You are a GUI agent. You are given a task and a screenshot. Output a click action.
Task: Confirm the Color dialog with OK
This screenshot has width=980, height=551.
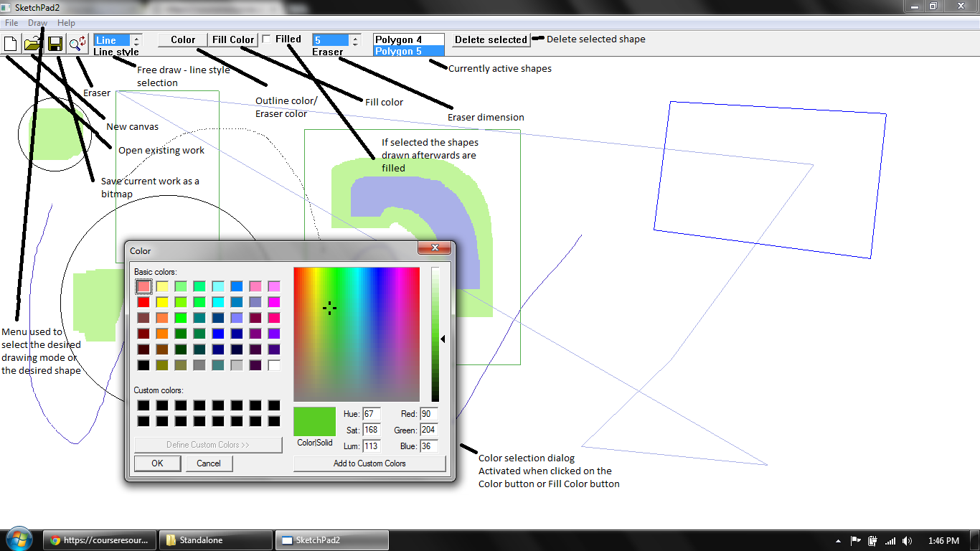coord(157,463)
